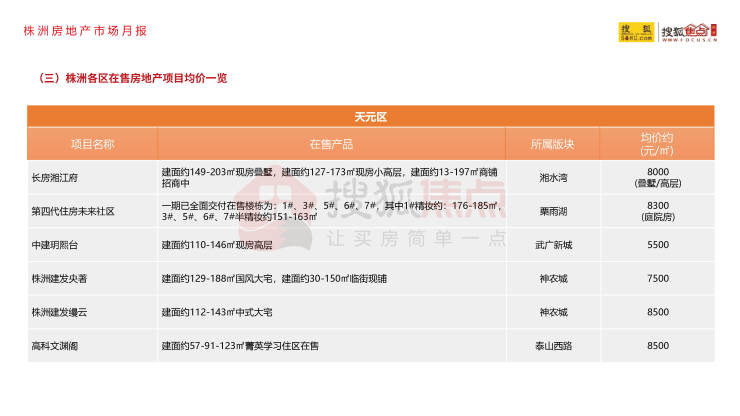Select the 株洲建发缦云 project cell
Image resolution: width=740 pixels, height=416 pixels.
coord(92,312)
